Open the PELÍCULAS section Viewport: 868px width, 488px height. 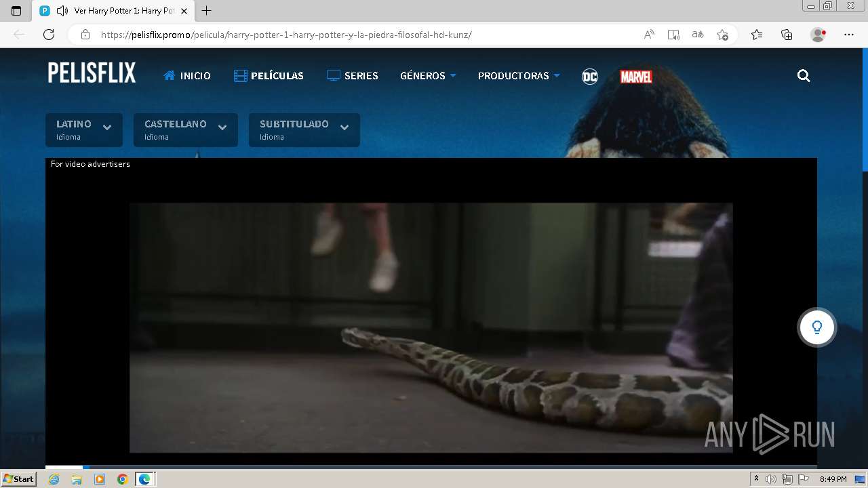click(269, 76)
